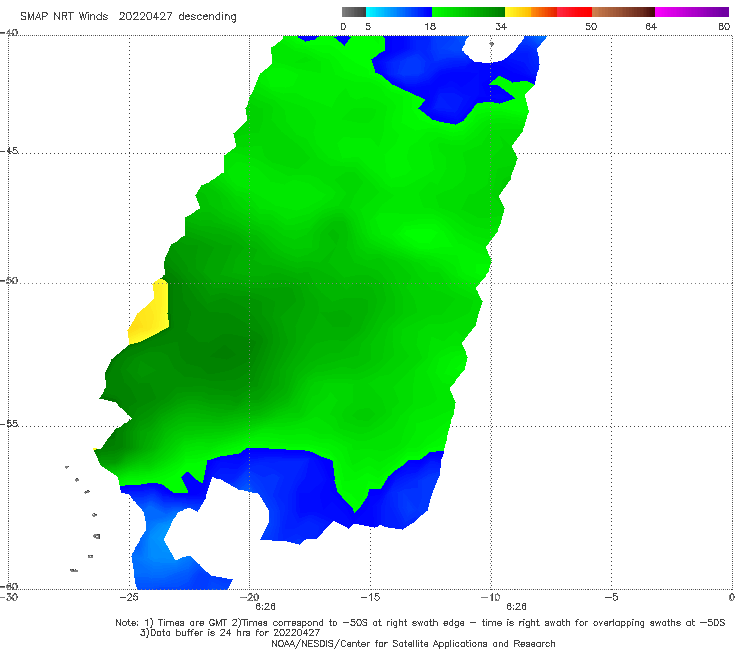Click the longitude axis label '-15'

(x=370, y=597)
